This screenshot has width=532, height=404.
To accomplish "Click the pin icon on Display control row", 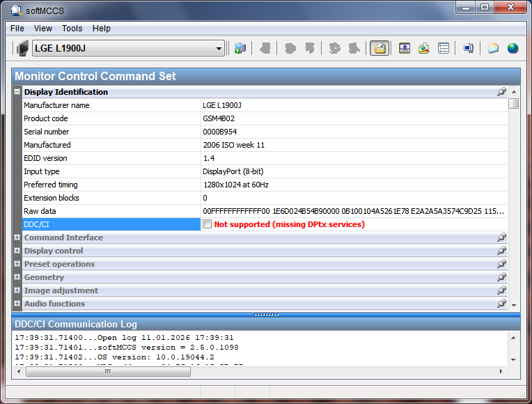I will click(502, 251).
